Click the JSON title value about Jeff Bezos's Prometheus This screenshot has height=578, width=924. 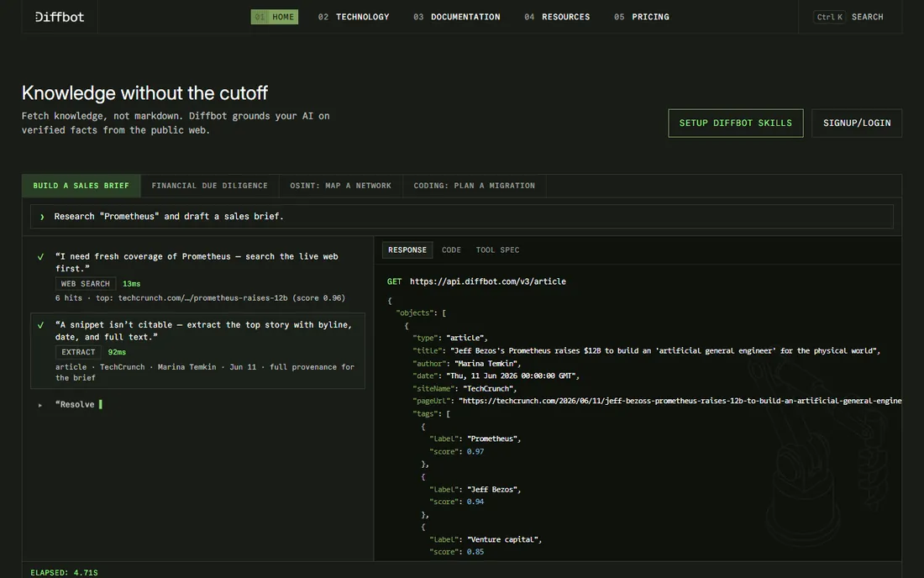point(664,350)
